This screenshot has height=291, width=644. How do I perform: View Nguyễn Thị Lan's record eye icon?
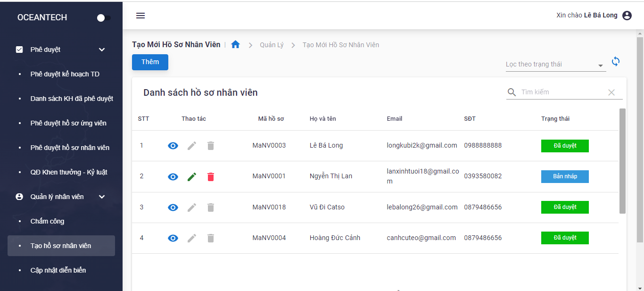173,177
